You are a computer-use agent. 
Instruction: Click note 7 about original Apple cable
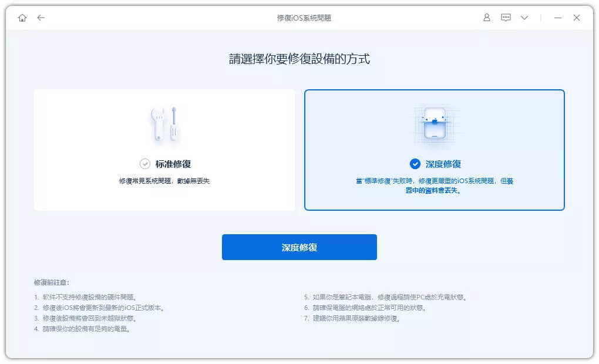coord(352,318)
